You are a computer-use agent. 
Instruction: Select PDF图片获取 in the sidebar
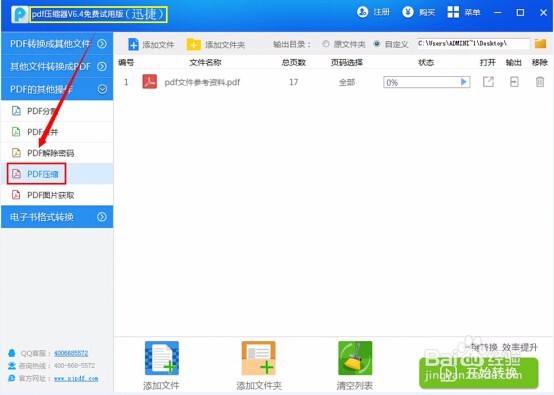pyautogui.click(x=57, y=195)
